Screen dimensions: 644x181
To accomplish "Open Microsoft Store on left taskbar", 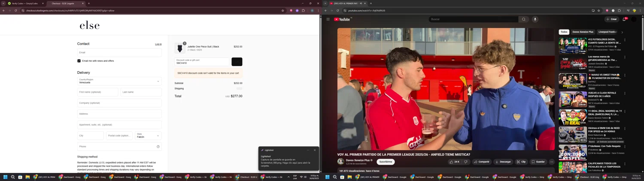I will (20, 177).
